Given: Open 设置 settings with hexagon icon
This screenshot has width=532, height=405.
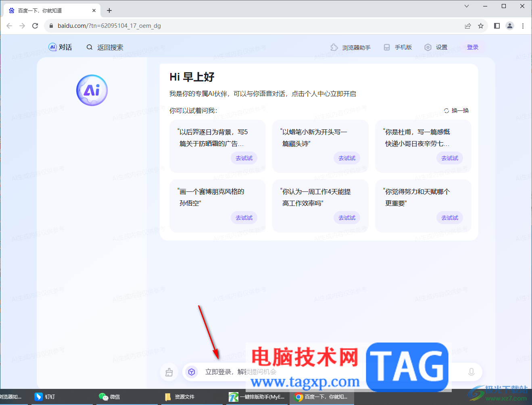Looking at the screenshot, I should [x=436, y=48].
